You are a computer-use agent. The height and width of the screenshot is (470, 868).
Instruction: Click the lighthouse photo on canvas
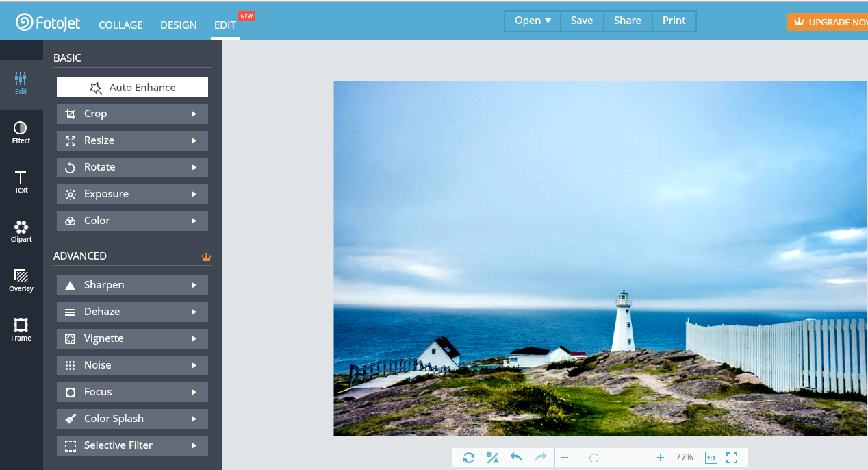coord(600,258)
